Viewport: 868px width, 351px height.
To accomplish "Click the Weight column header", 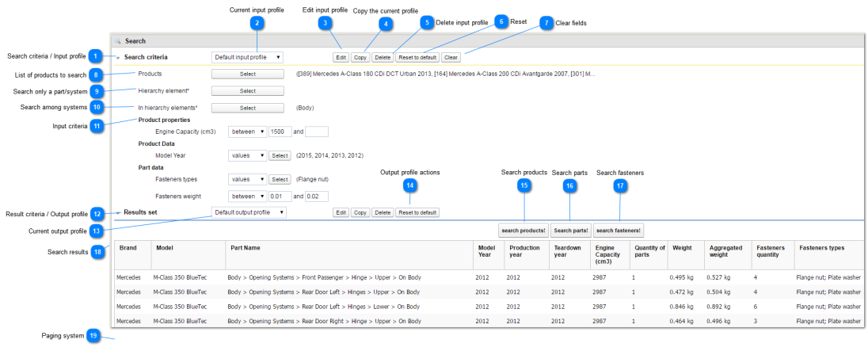I will [686, 254].
